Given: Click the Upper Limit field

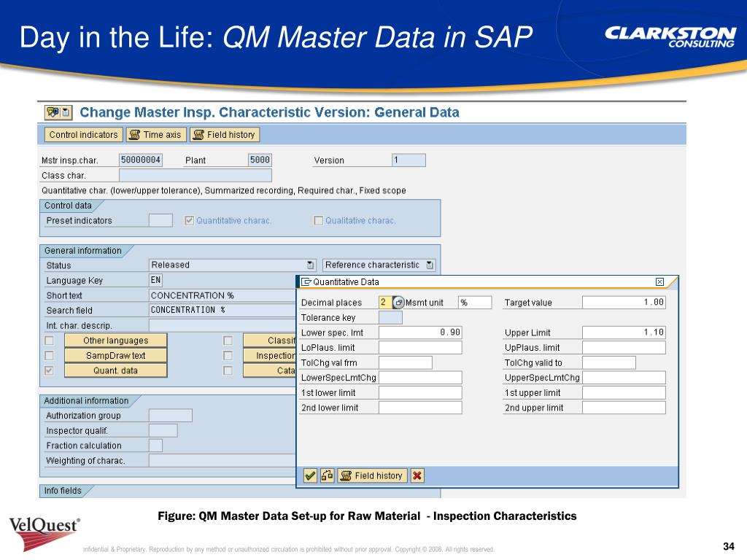Looking at the screenshot, I should point(624,332).
